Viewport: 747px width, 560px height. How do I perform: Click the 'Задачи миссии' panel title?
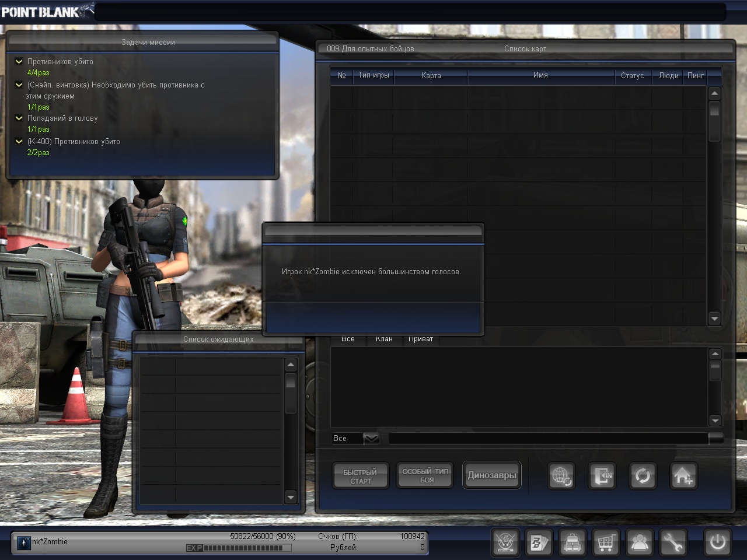click(x=148, y=43)
